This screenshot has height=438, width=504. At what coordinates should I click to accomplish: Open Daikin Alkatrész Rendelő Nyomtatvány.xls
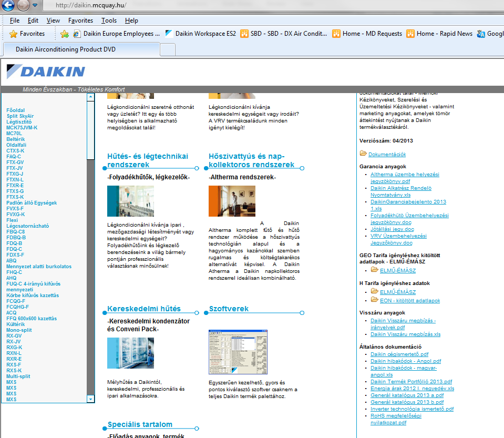(401, 192)
